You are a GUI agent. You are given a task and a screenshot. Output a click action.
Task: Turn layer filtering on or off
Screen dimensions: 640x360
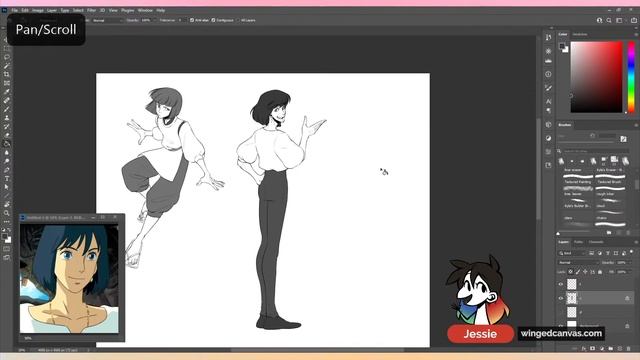pyautogui.click(x=631, y=252)
